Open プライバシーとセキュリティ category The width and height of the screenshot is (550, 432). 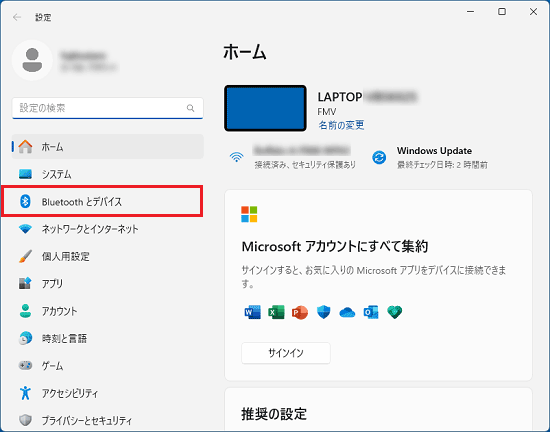pos(108,420)
